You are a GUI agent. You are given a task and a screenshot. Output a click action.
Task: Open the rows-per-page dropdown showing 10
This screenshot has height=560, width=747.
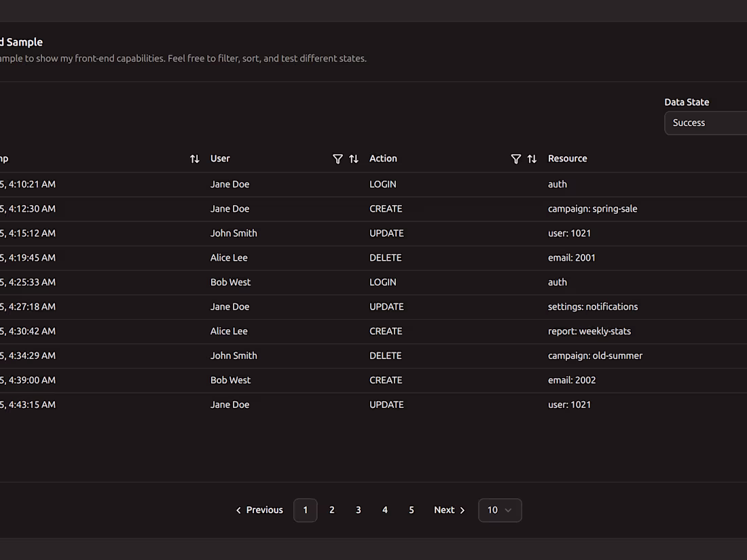pyautogui.click(x=500, y=510)
